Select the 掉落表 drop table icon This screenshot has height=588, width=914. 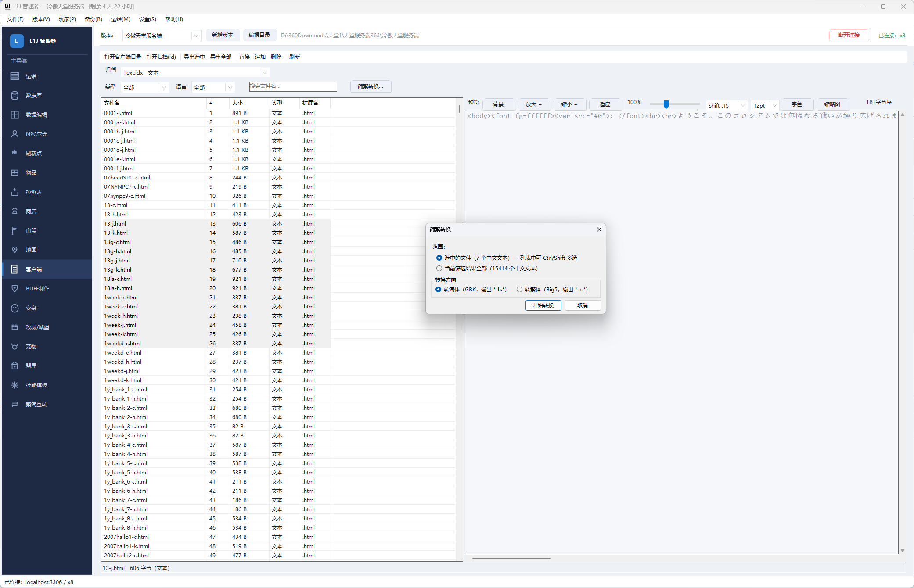pyautogui.click(x=15, y=192)
